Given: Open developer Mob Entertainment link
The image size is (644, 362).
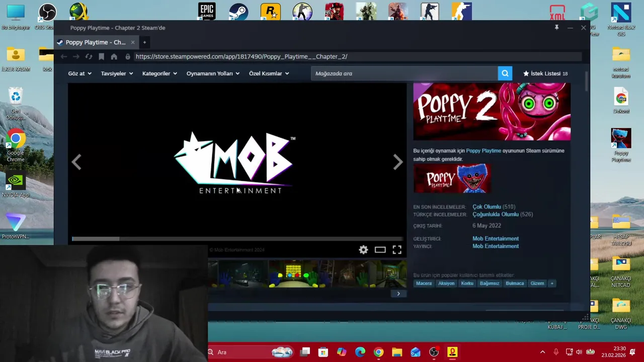Looking at the screenshot, I should click(x=496, y=239).
